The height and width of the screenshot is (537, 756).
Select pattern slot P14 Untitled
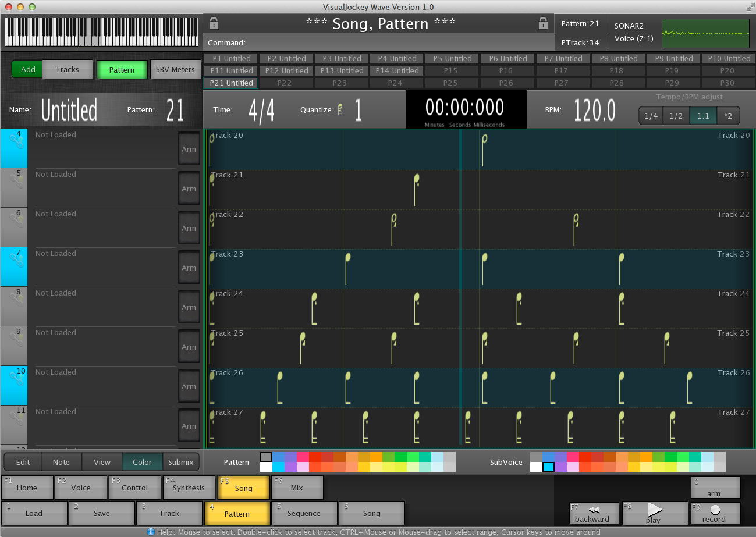point(397,70)
